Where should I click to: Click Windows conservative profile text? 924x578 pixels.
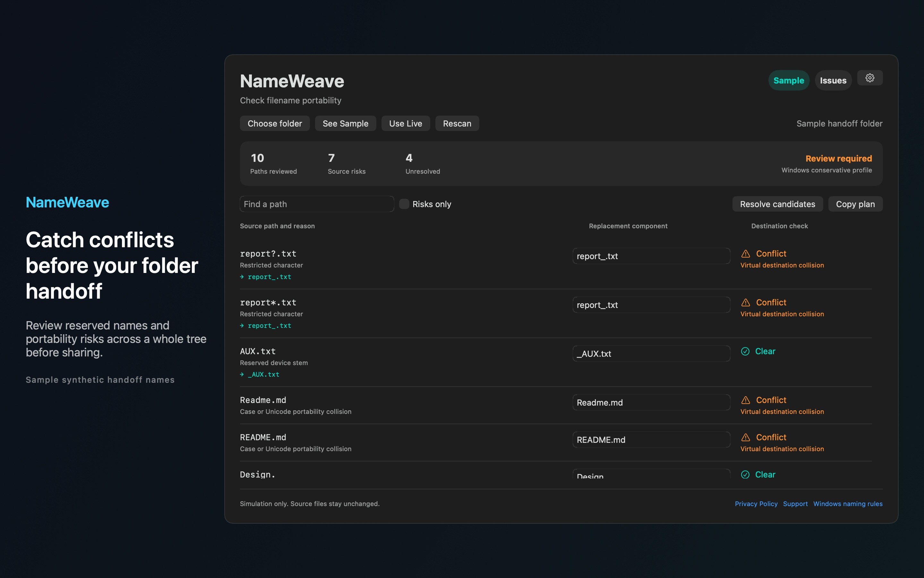827,170
